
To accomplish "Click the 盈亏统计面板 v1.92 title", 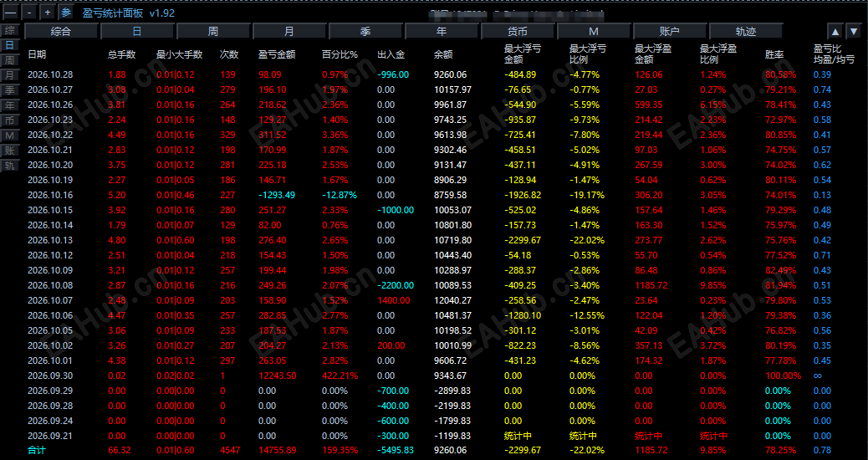I will pos(129,13).
